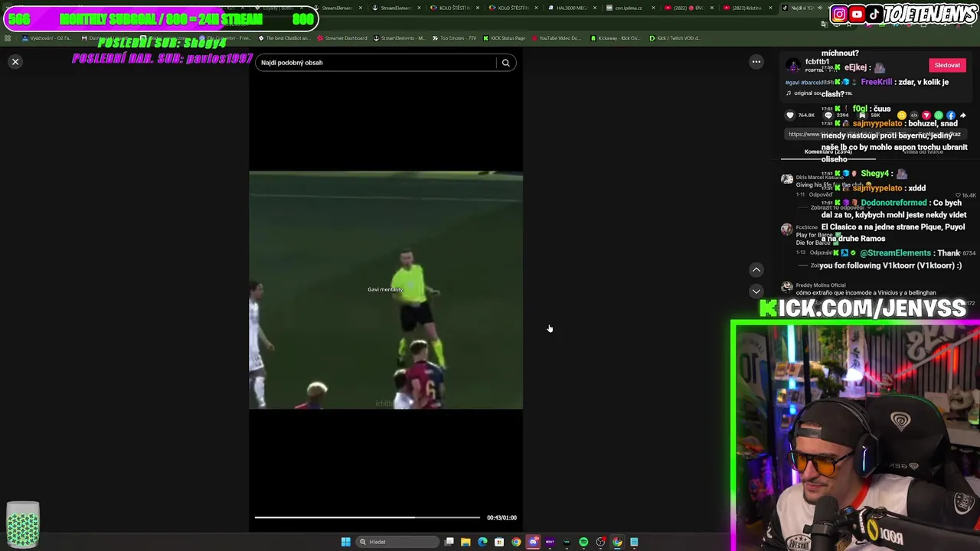This screenshot has width=980, height=551.
Task: Open Discord from taskbar
Action: click(x=534, y=542)
